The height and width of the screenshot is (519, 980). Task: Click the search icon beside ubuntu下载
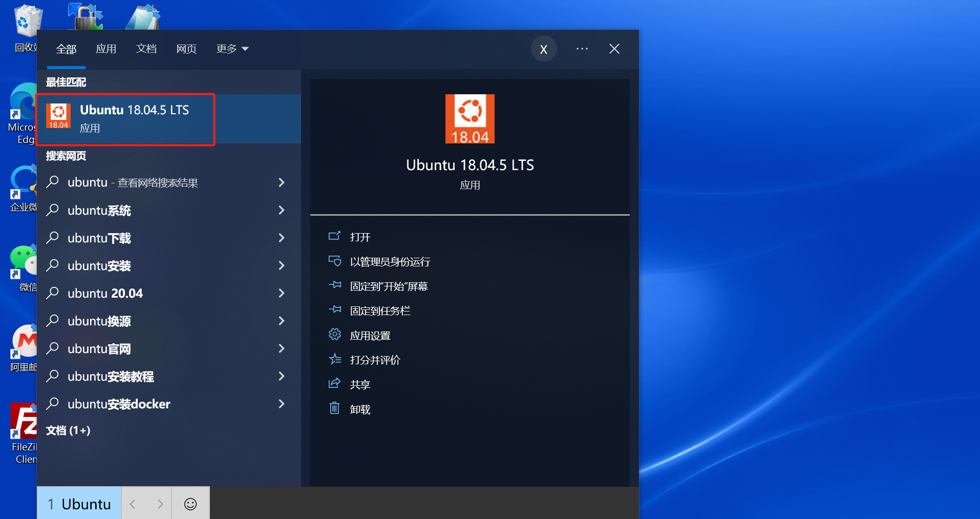52,238
